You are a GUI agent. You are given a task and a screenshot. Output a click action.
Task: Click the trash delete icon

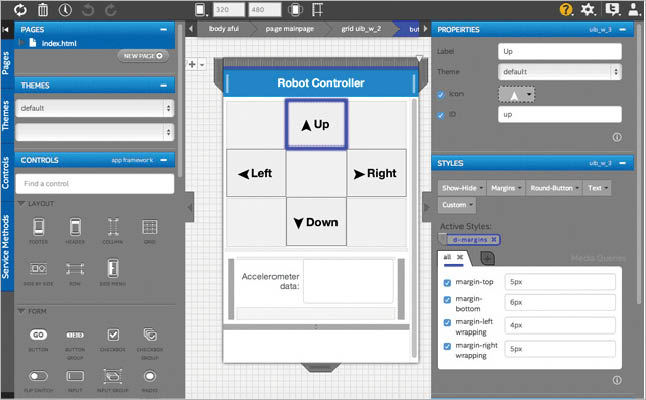(x=43, y=9)
